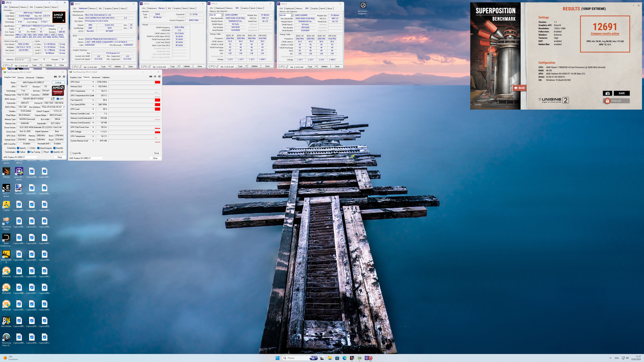Click the Lookup button in GPU-Z
Image resolution: width=644 pixels, height=362 pixels.
click(58, 82)
